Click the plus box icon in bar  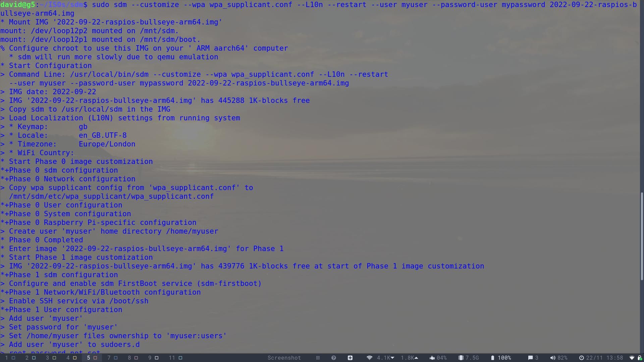pos(350,358)
